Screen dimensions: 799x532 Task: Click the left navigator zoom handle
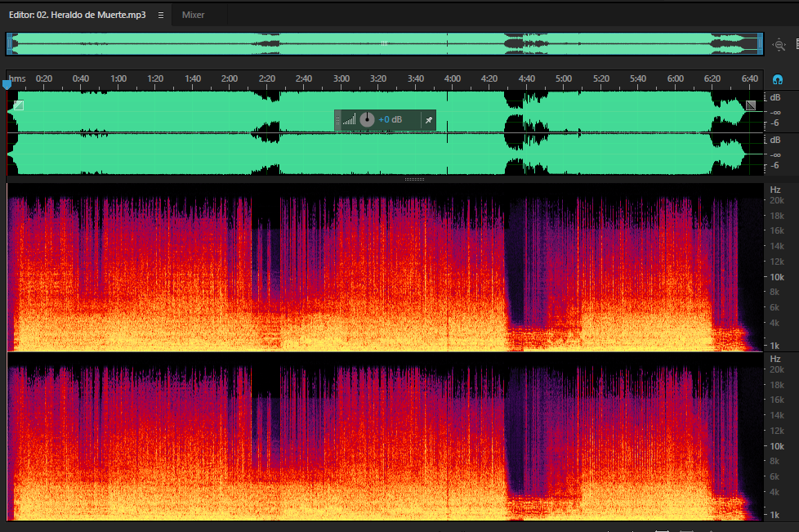9,44
